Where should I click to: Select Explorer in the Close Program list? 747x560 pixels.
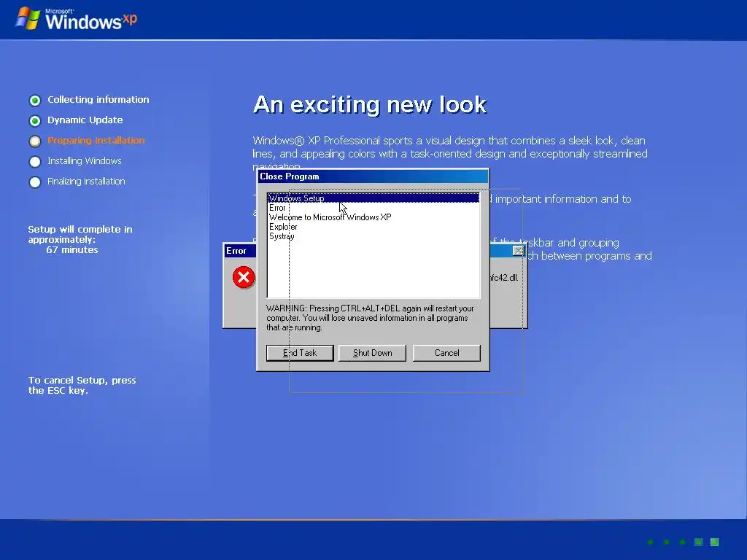[x=373, y=227]
